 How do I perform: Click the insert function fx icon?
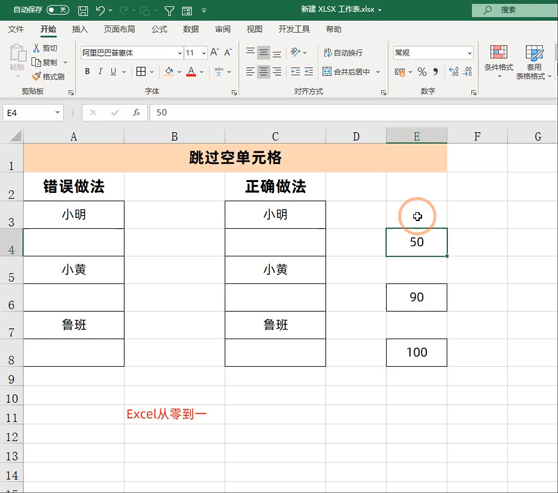point(136,113)
